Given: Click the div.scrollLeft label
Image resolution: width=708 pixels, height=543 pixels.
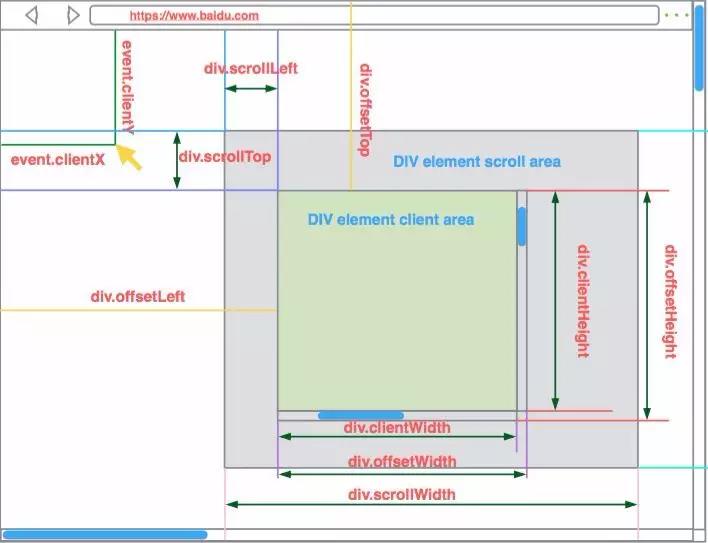Looking at the screenshot, I should [x=251, y=69].
